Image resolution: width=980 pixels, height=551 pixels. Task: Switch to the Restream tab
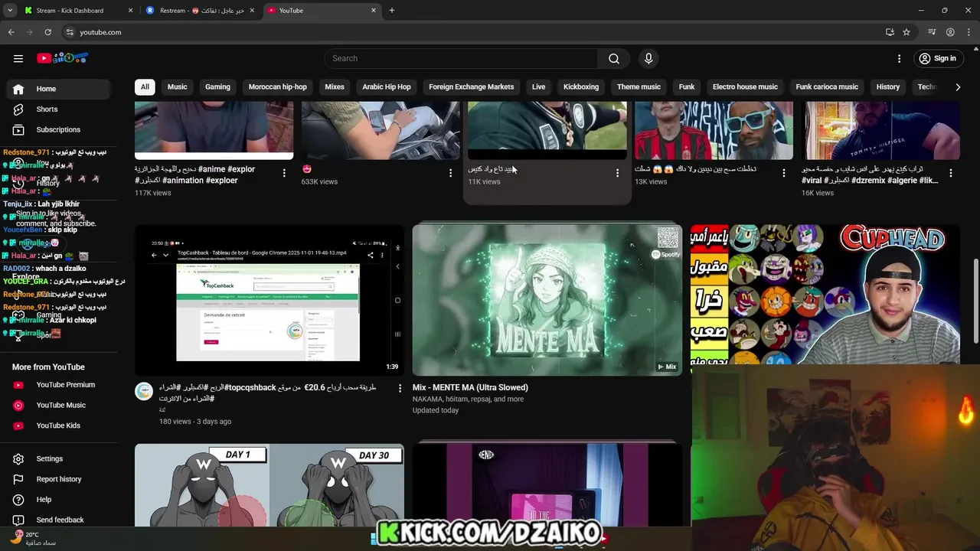click(202, 11)
